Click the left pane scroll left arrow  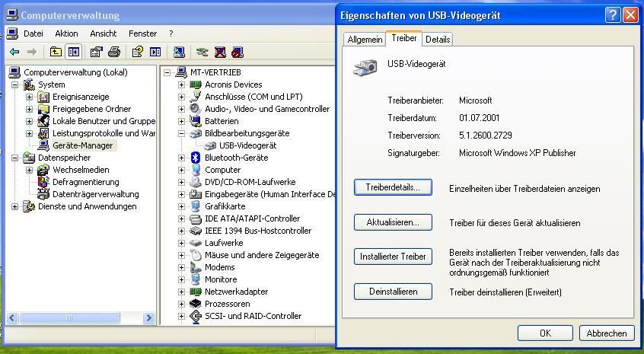click(12, 317)
